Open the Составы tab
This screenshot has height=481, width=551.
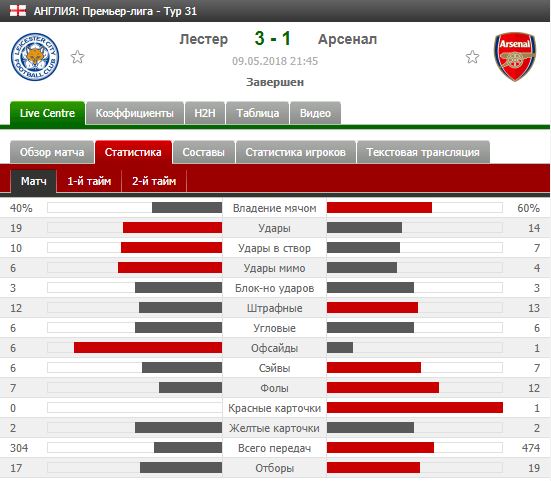click(x=203, y=152)
